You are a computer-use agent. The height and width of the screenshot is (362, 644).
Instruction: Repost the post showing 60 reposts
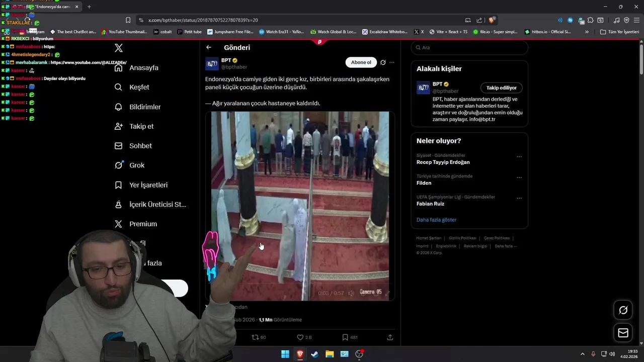tap(259, 337)
